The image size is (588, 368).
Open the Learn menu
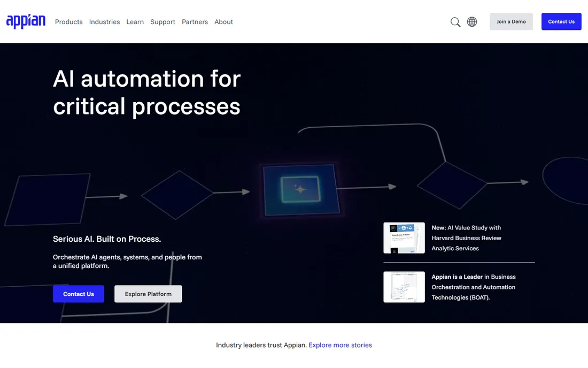pyautogui.click(x=135, y=22)
